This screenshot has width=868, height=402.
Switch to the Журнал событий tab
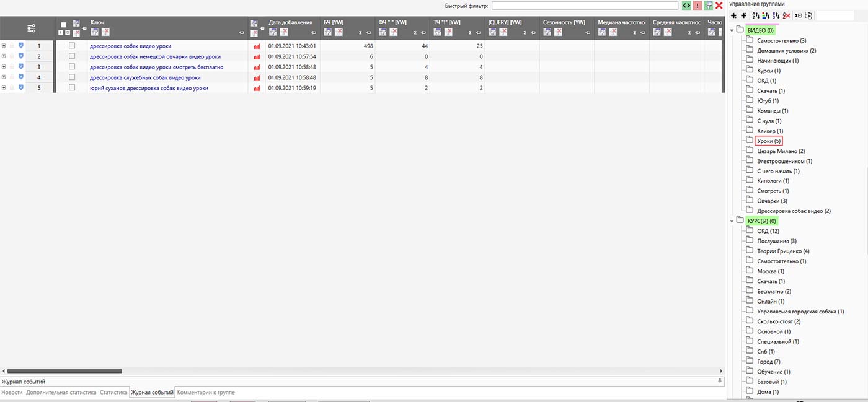click(x=152, y=392)
